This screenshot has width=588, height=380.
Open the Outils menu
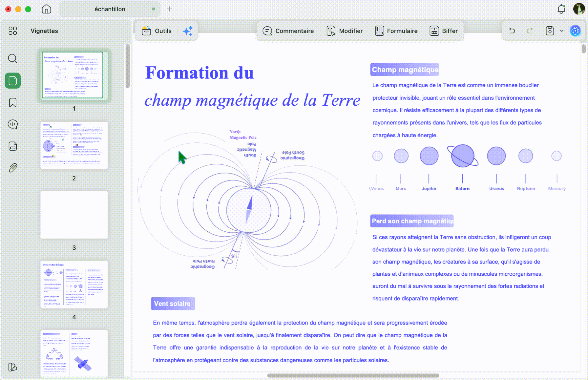pos(157,31)
